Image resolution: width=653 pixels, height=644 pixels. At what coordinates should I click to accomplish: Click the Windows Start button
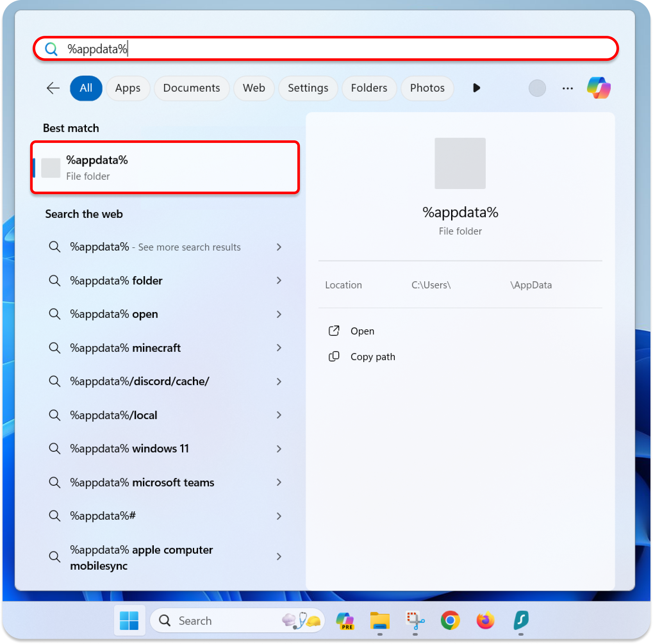129,621
